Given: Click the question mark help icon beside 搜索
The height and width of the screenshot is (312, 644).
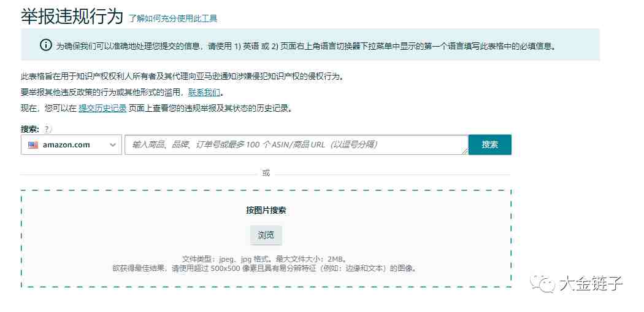Looking at the screenshot, I should tap(48, 129).
